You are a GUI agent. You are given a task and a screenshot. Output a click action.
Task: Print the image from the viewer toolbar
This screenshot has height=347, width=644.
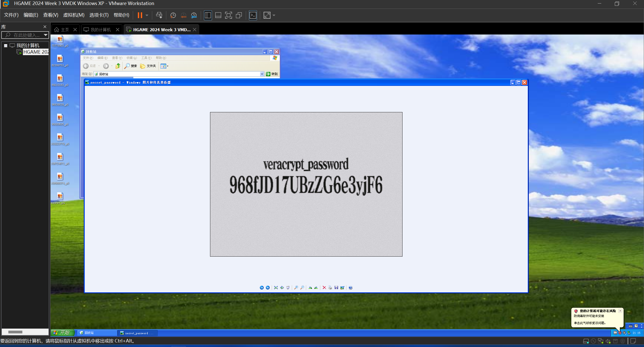[x=330, y=288]
